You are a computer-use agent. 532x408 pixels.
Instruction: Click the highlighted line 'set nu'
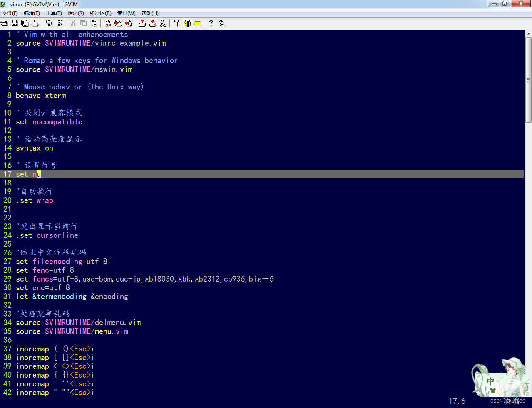28,174
